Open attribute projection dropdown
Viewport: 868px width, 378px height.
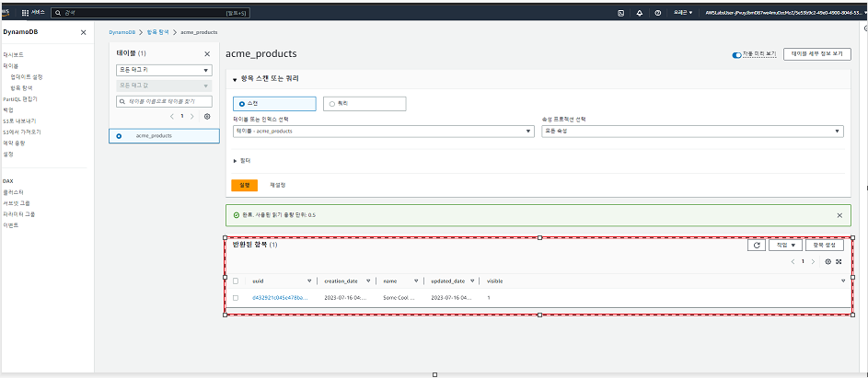click(x=692, y=132)
